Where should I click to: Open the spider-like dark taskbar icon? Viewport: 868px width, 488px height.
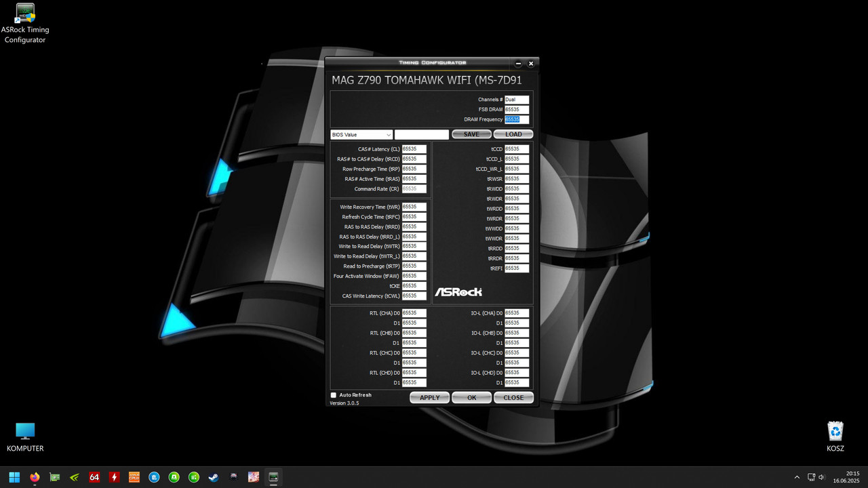234,477
